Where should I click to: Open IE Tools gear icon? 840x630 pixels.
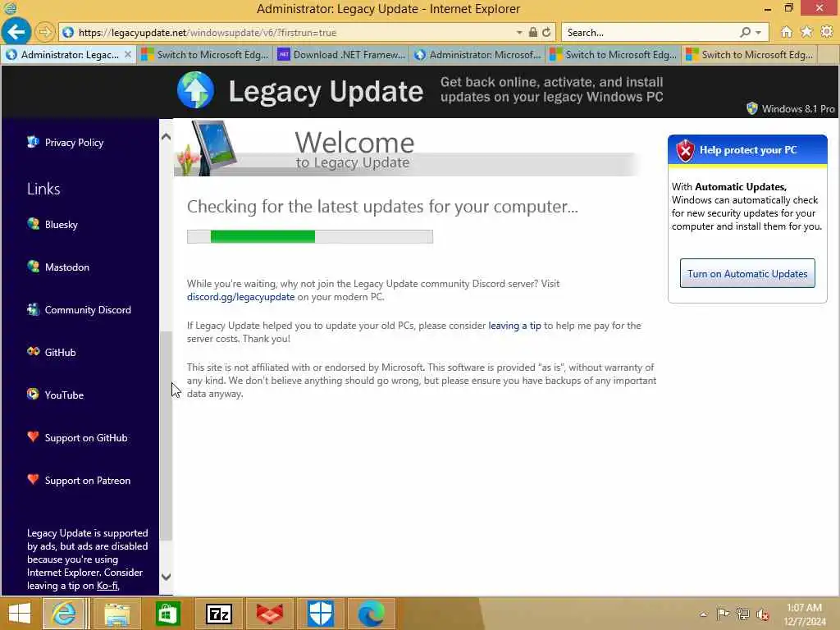(827, 32)
